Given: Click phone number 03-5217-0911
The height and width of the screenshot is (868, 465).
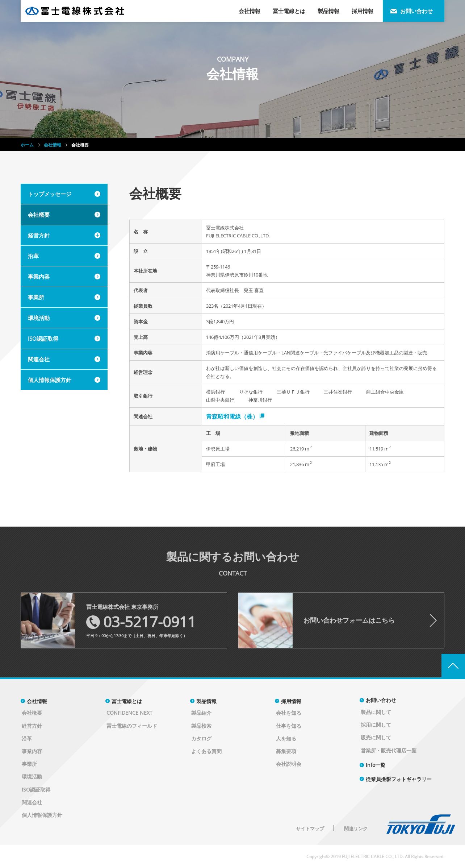Looking at the screenshot, I should [149, 622].
